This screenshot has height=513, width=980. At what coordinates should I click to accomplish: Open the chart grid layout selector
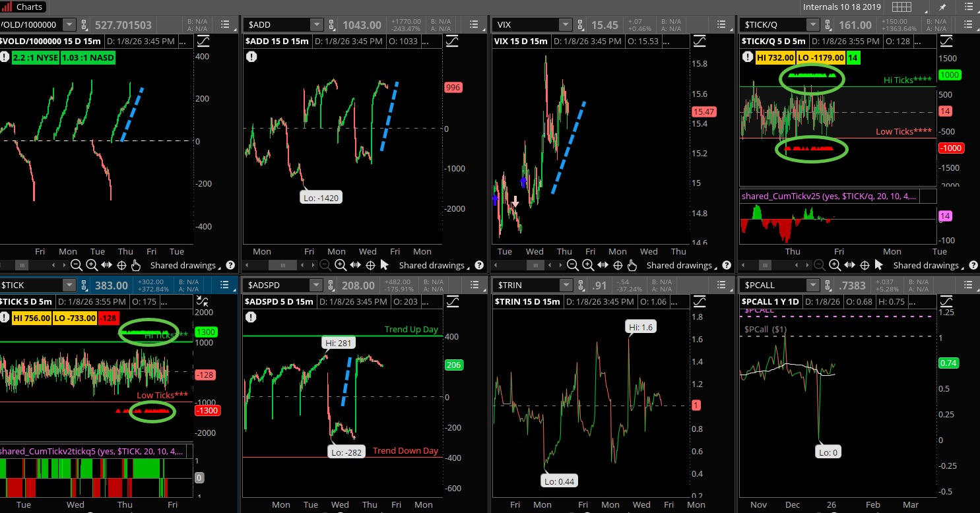coord(901,7)
